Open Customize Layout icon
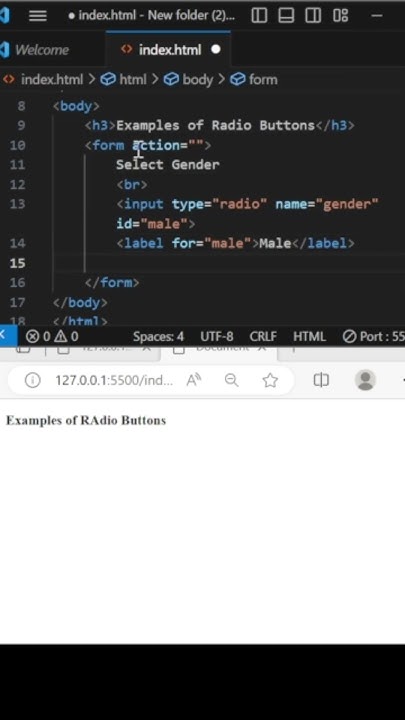405x720 pixels. coord(340,16)
